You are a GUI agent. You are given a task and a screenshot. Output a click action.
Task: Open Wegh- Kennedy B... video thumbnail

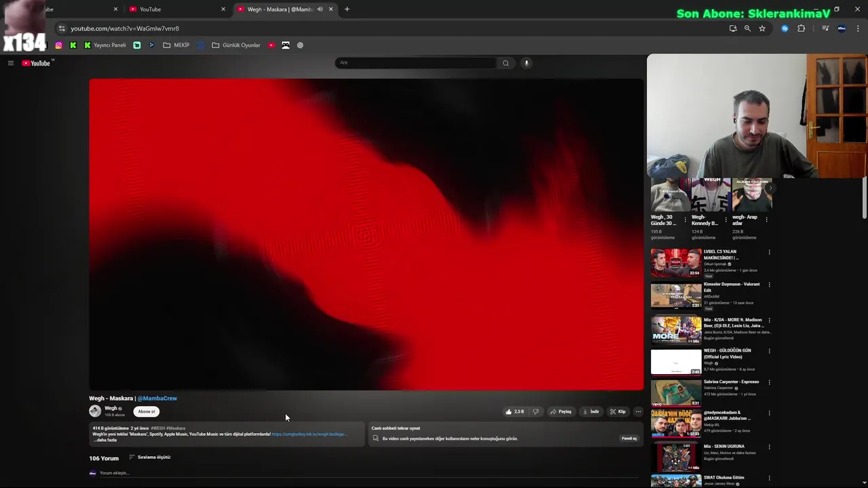click(x=711, y=195)
